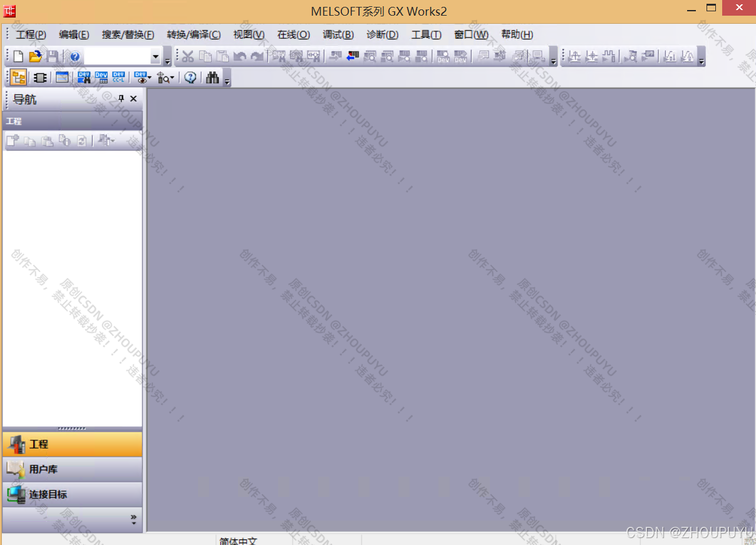Click the GX Works2 application icon in title bar

coord(11,11)
